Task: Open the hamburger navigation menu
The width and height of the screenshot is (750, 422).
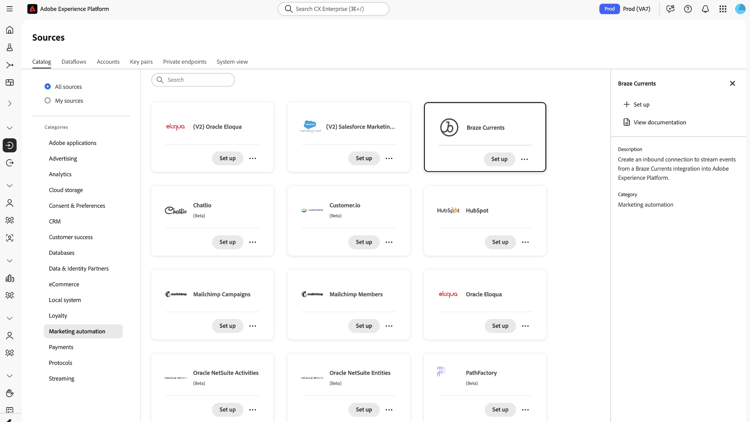Action: 10,9
